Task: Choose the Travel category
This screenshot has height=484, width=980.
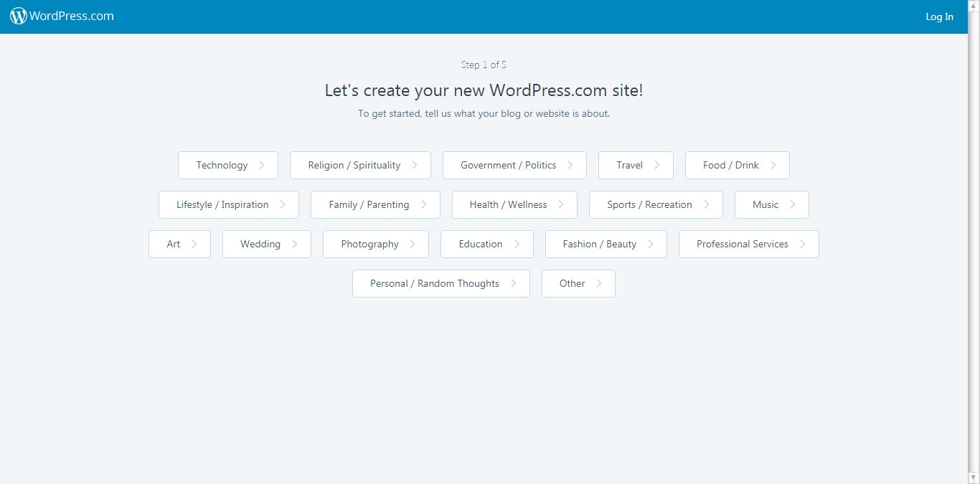Action: (x=636, y=165)
